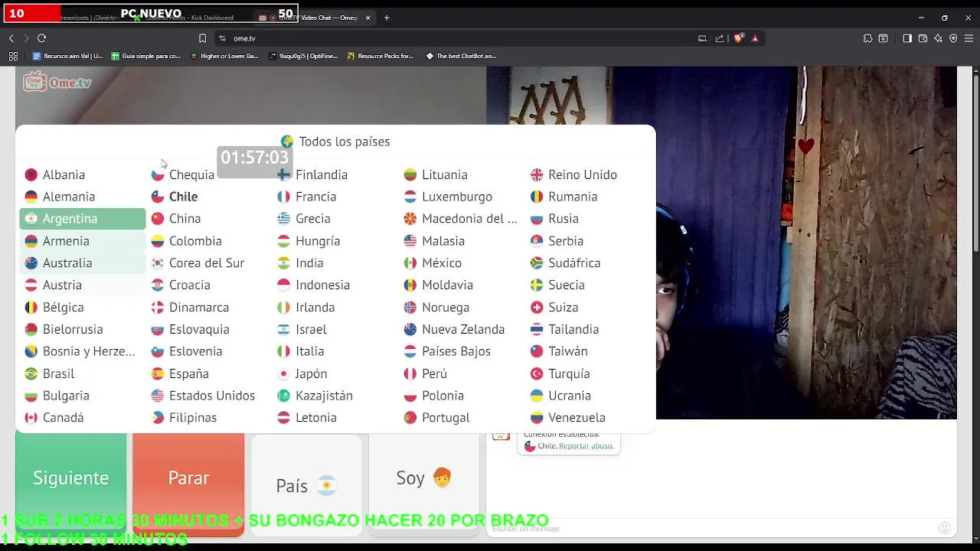Pick Nueva Zelanda from the list

[462, 329]
